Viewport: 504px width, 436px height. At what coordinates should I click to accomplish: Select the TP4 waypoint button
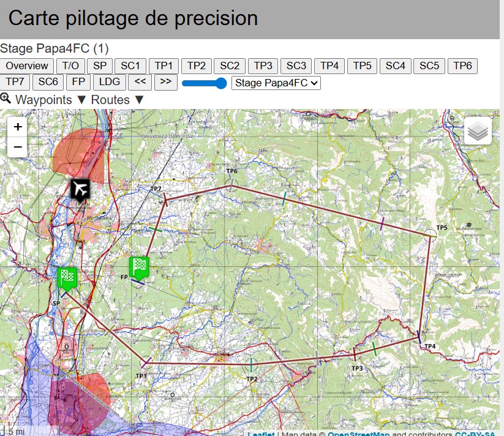tap(329, 66)
